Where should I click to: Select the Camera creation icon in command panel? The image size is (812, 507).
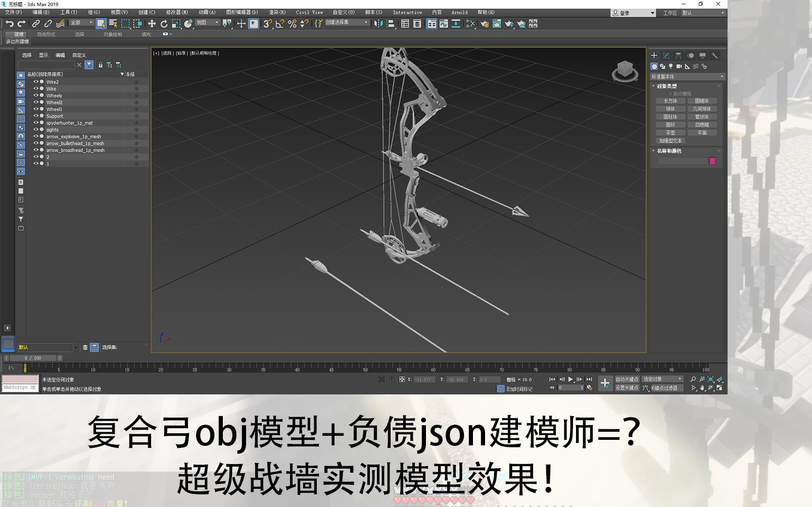click(x=679, y=66)
